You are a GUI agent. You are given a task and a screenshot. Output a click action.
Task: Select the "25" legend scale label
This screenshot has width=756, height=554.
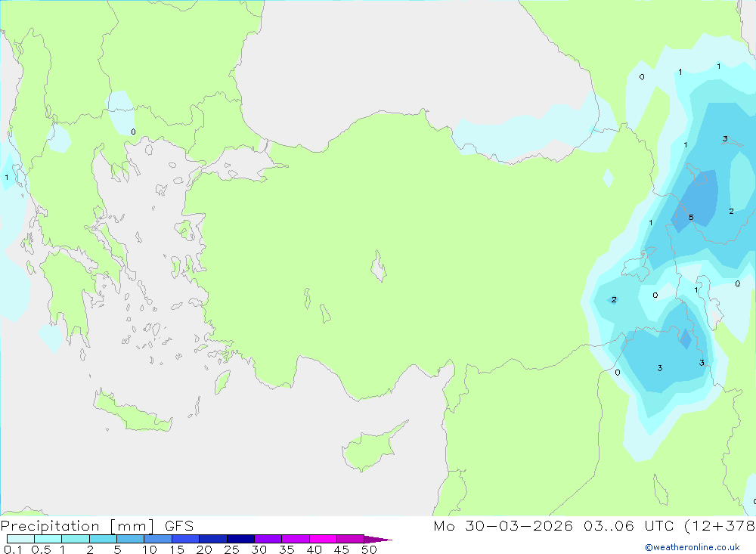[231, 549]
